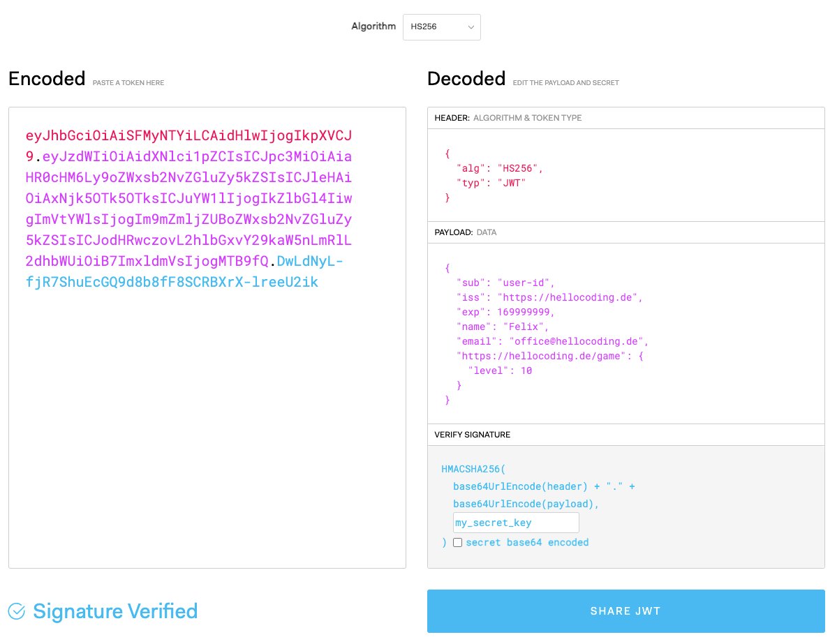The width and height of the screenshot is (837, 644).
Task: Click inside the my_secret_key input field
Action: click(x=516, y=522)
